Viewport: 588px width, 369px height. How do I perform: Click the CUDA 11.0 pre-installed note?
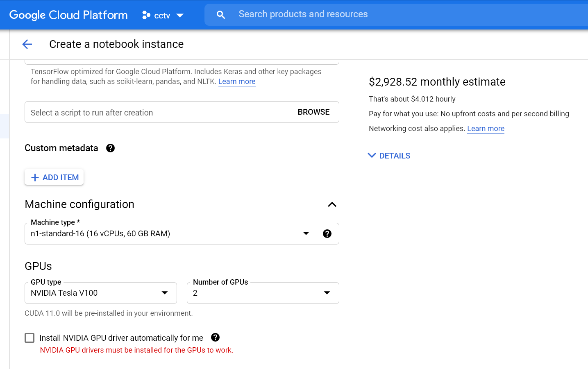point(109,313)
